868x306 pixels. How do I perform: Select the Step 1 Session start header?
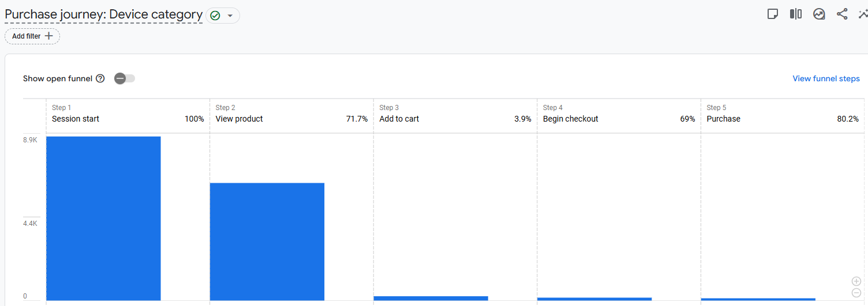(128, 114)
